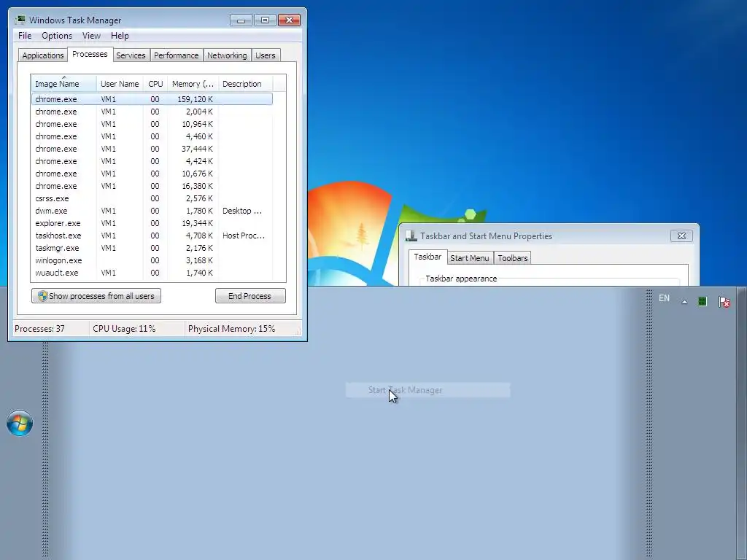Sort by the Description column header
This screenshot has width=747, height=560.
point(246,84)
